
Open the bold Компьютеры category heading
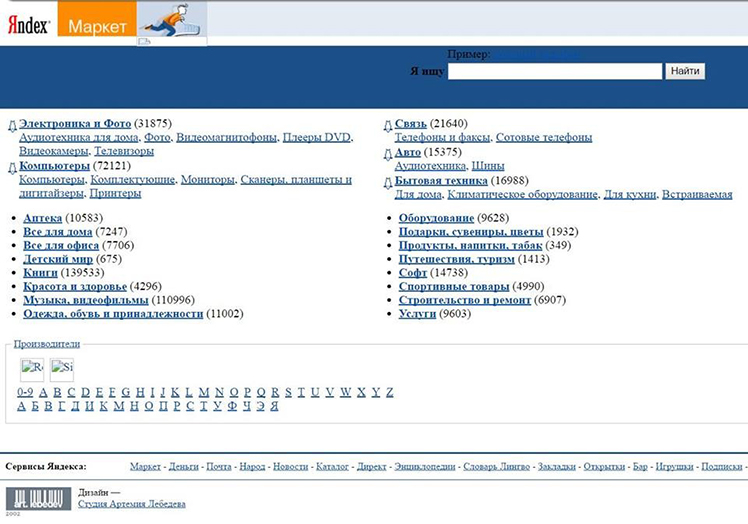click(x=54, y=166)
